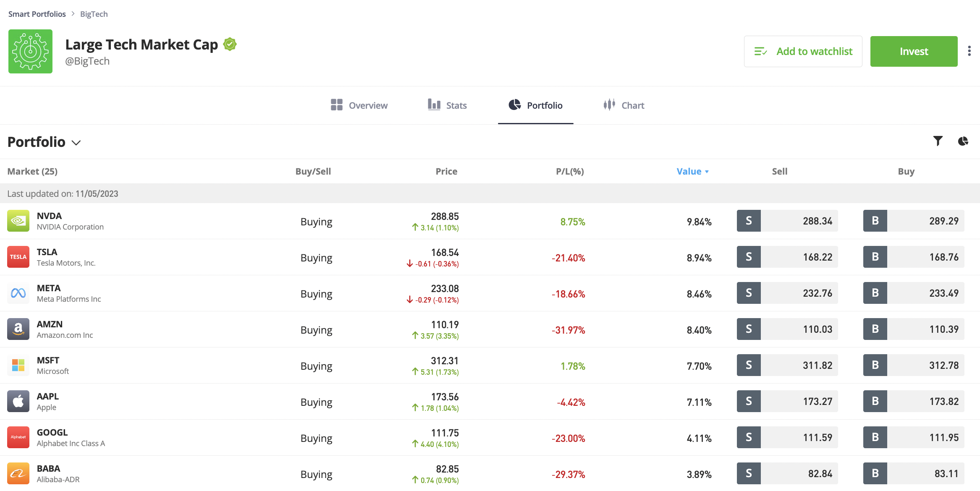This screenshot has width=980, height=491.
Task: Click AAPL P/L value -4.42%
Action: [x=571, y=402]
